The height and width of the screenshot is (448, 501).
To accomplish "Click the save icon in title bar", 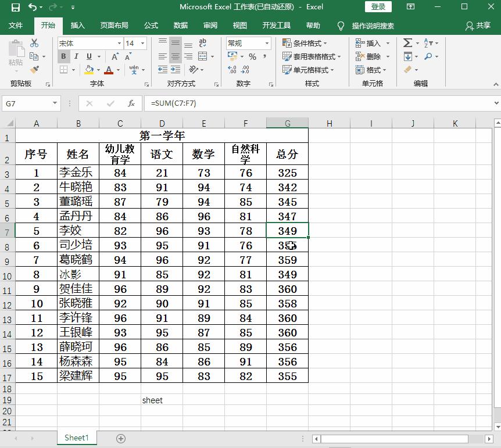I will 16,7.
